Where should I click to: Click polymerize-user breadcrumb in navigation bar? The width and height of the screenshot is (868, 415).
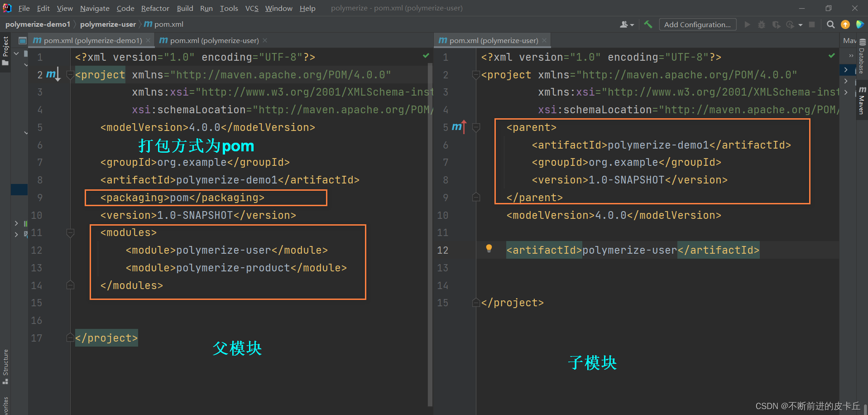tap(108, 24)
